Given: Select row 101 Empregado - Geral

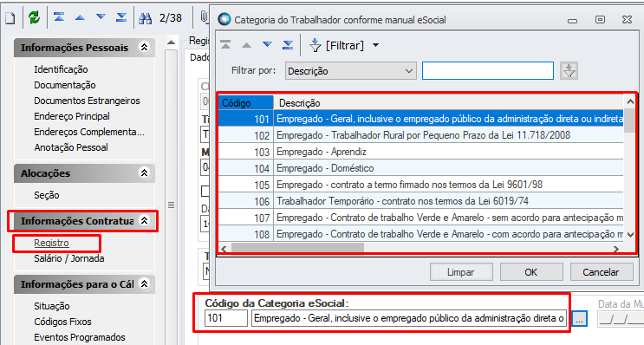Looking at the screenshot, I should point(420,119).
